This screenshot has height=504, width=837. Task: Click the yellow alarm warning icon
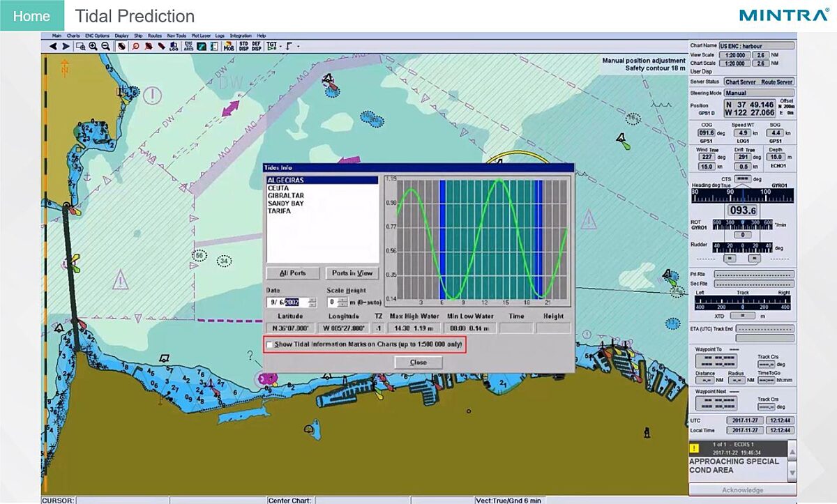(x=694, y=450)
